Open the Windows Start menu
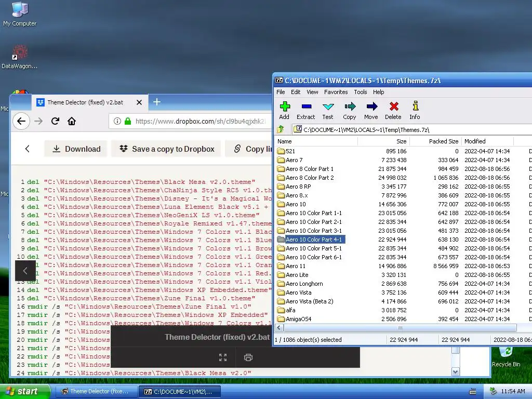532x399 pixels. [x=24, y=391]
